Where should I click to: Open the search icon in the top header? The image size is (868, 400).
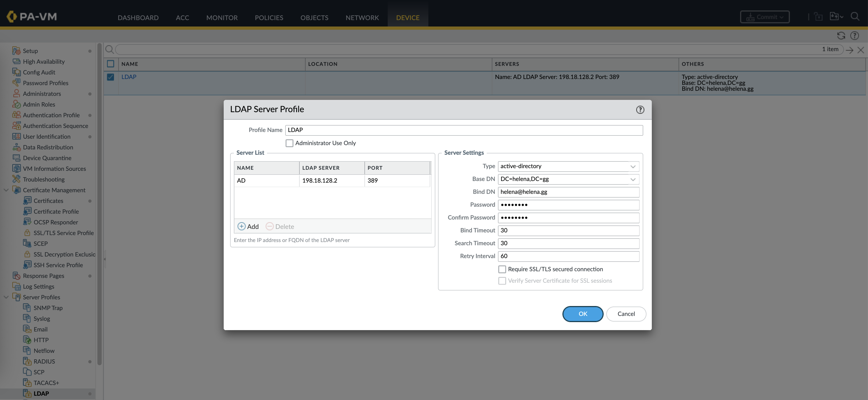tap(855, 17)
